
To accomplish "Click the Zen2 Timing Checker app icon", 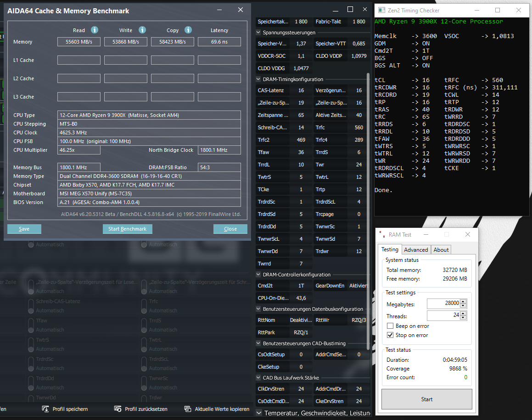I will [x=382, y=10].
